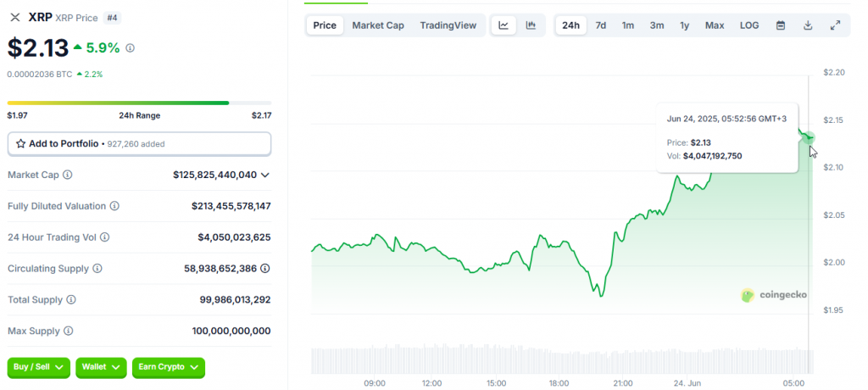The image size is (868, 390).
Task: Click the $2.20 y-axis label
Action: point(834,72)
